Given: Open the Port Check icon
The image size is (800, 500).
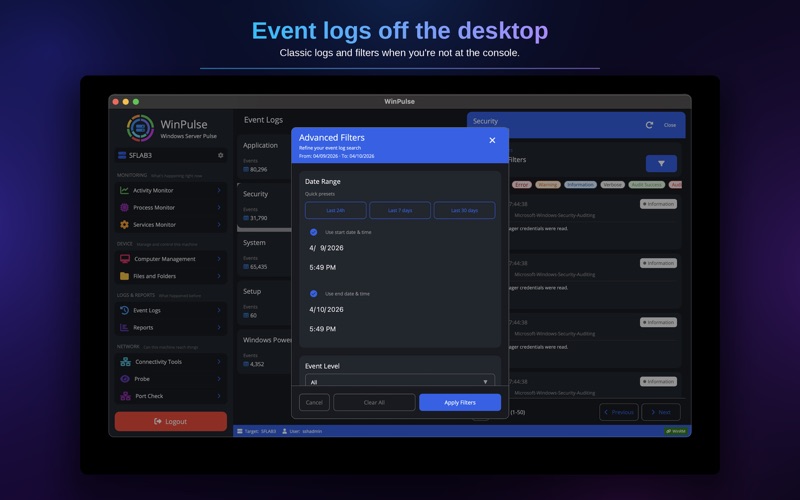Looking at the screenshot, I should tap(125, 396).
